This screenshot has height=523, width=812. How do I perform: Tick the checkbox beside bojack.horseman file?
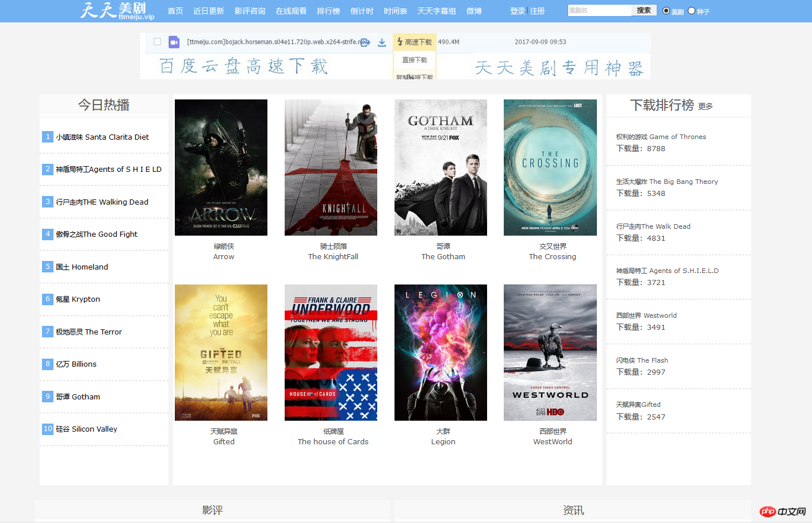pyautogui.click(x=157, y=42)
